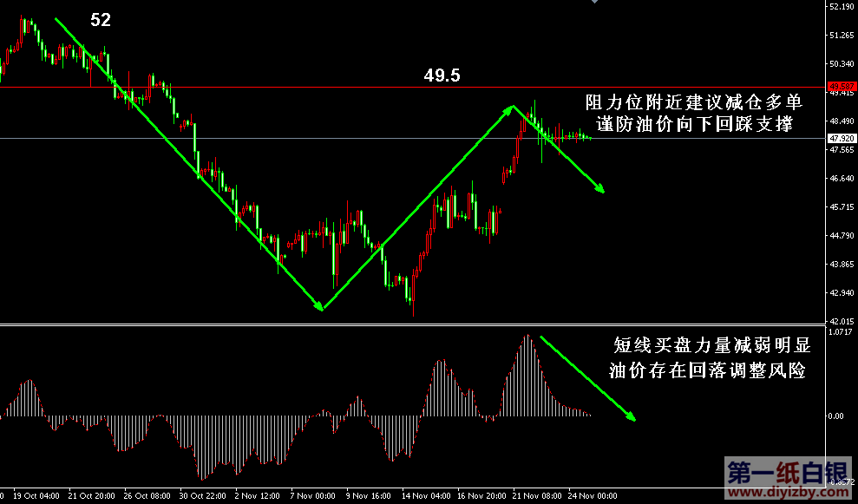Click the 42.940 price scale label
The width and height of the screenshot is (858, 504).
[x=839, y=292]
